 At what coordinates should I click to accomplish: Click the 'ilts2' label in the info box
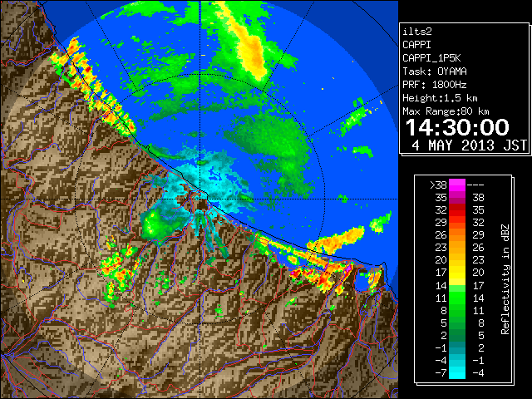[x=417, y=32]
